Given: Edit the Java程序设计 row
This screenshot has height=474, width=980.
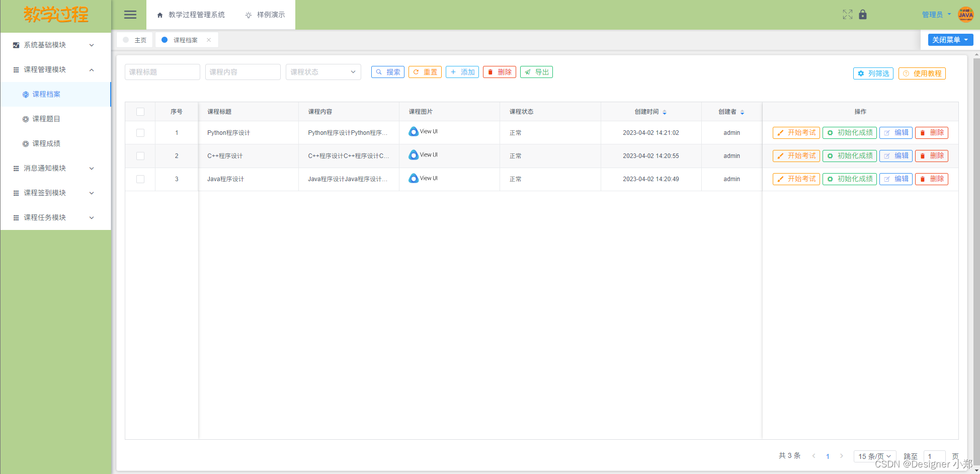Looking at the screenshot, I should pyautogui.click(x=896, y=179).
